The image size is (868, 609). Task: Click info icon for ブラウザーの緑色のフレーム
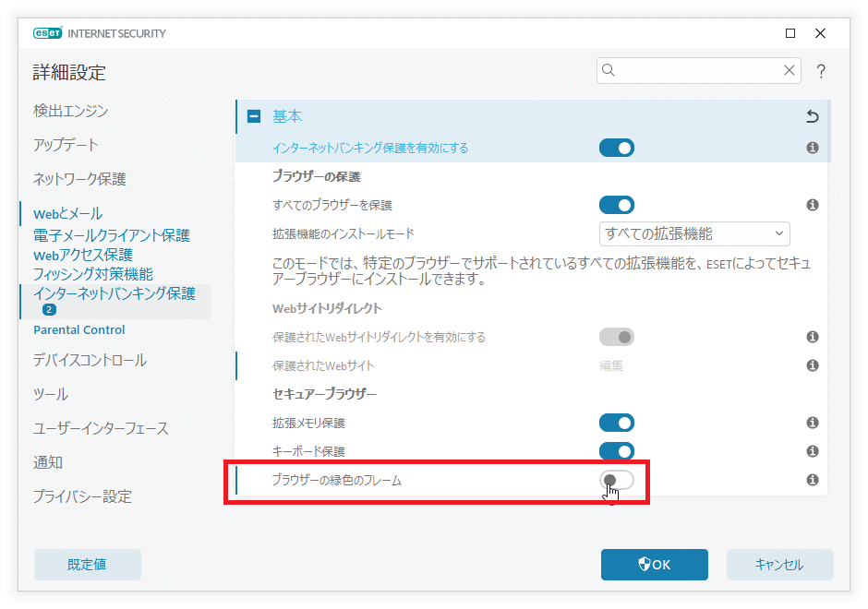click(x=813, y=480)
